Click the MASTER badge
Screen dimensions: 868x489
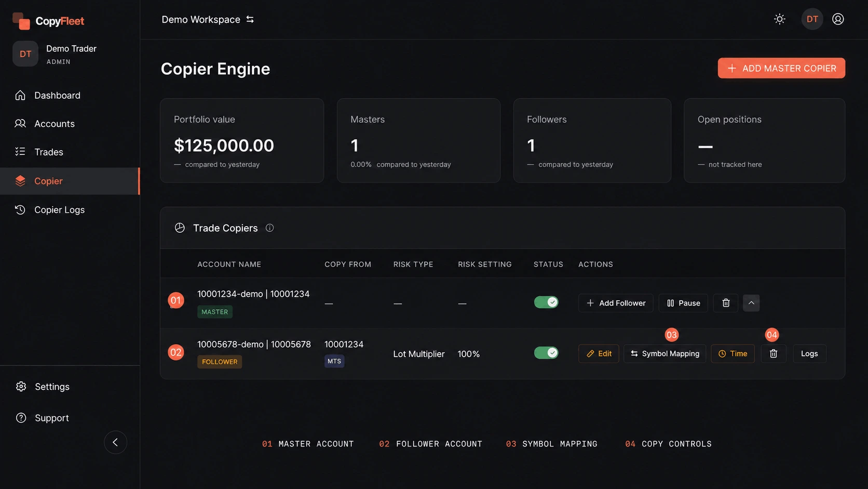pyautogui.click(x=215, y=312)
